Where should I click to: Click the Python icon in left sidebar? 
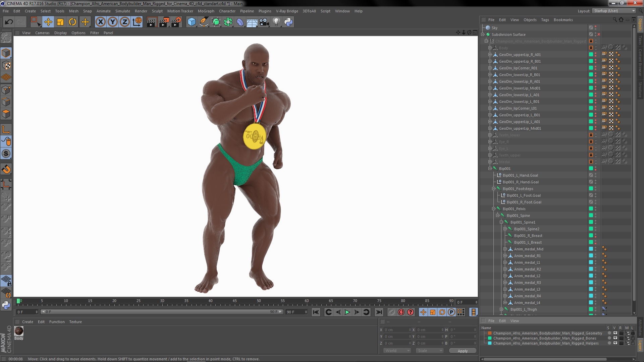click(6, 305)
